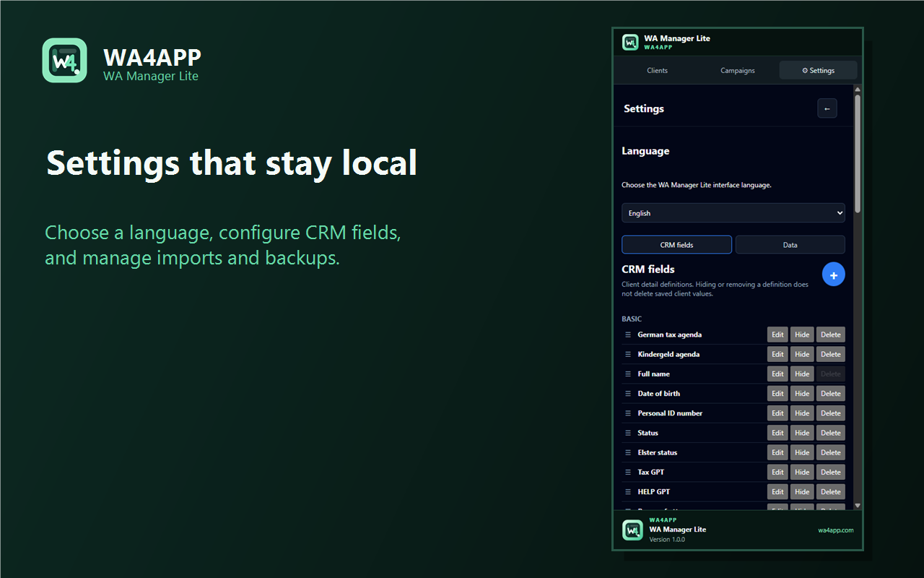The height and width of the screenshot is (578, 924).
Task: Click the Version 1.0.0 text
Action: [667, 540]
